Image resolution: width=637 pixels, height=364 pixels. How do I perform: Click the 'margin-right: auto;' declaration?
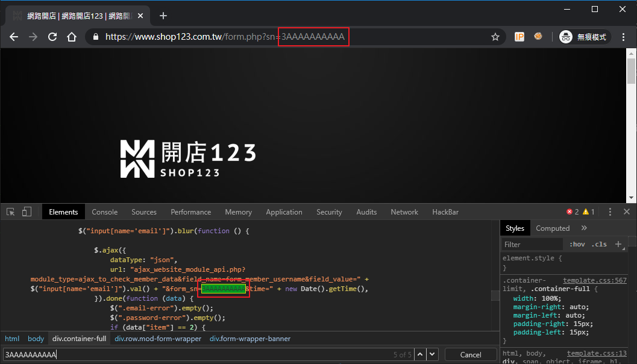pyautogui.click(x=551, y=307)
